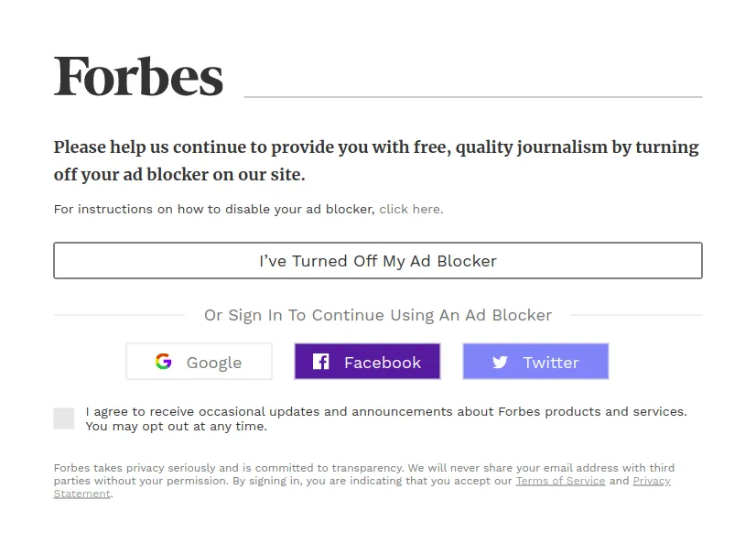Tick the updates and announcements checkbox
This screenshot has width=756, height=554.
click(x=64, y=418)
